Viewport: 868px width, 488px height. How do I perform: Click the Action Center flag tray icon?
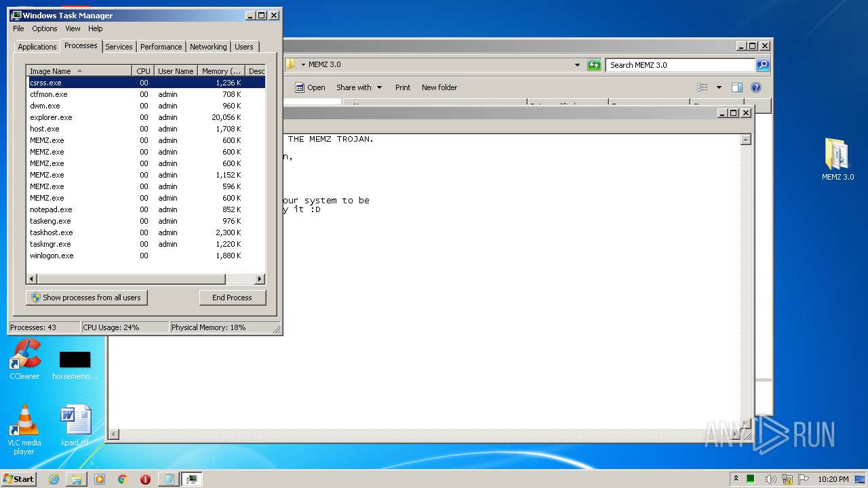click(804, 479)
